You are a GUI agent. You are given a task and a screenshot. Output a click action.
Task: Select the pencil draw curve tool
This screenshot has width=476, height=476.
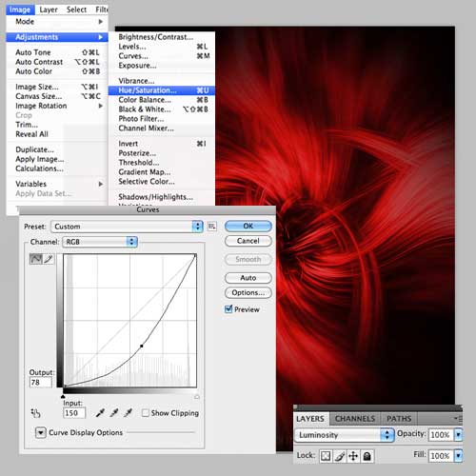[49, 259]
